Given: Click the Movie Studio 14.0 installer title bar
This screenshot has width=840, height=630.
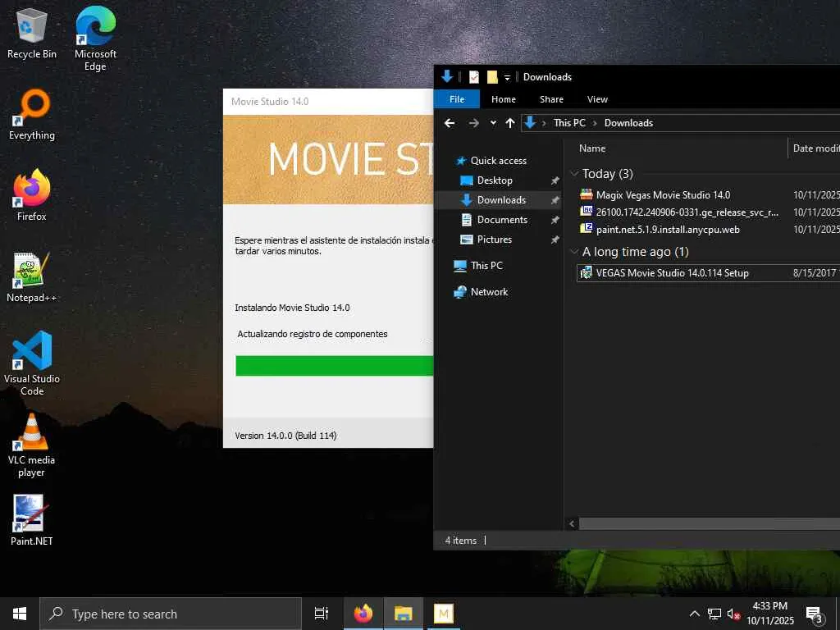Looking at the screenshot, I should coord(328,101).
